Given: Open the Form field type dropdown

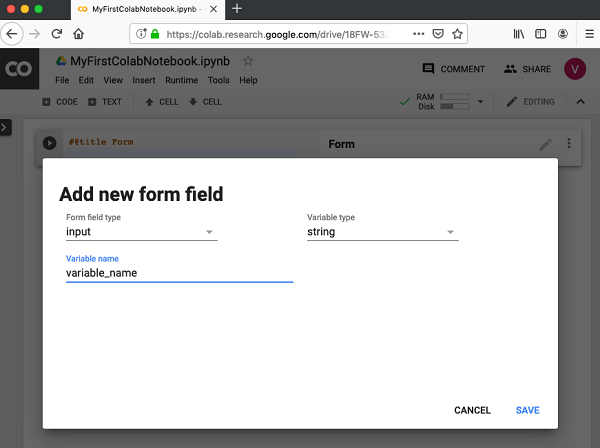Looking at the screenshot, I should [142, 232].
